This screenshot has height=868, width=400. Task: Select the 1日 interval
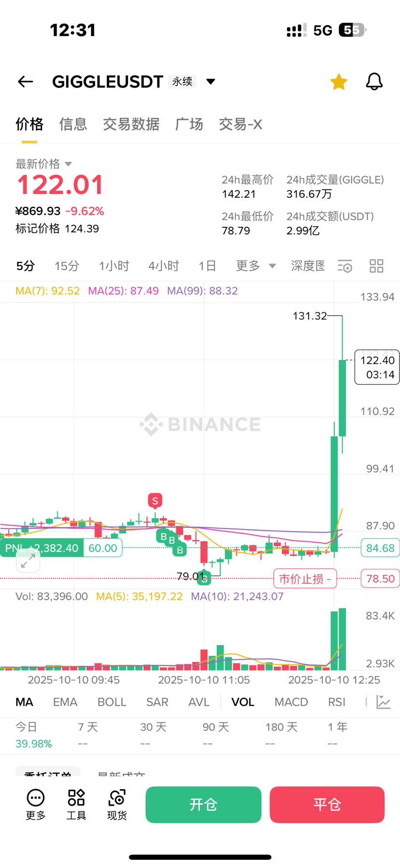(207, 266)
